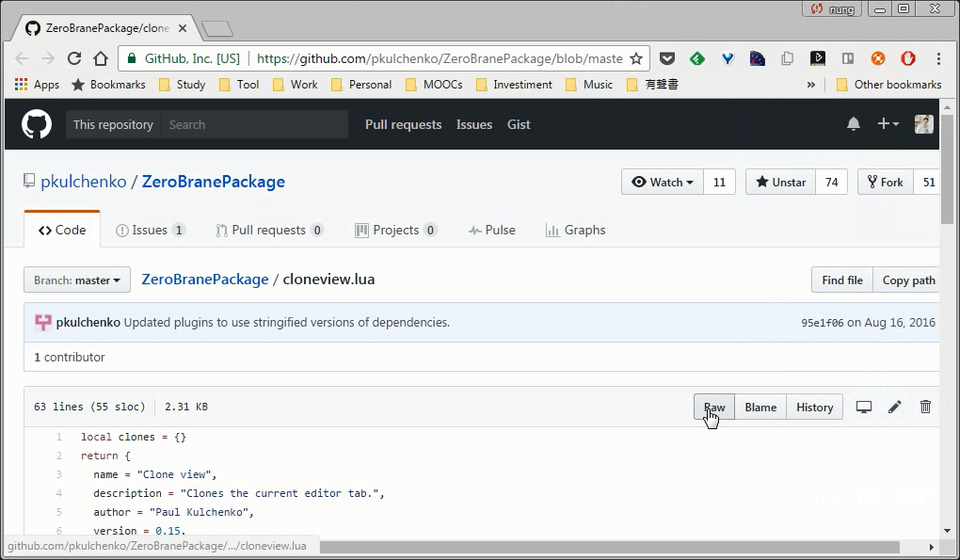
Task: Open Music bookmarks folder
Action: pos(589,85)
